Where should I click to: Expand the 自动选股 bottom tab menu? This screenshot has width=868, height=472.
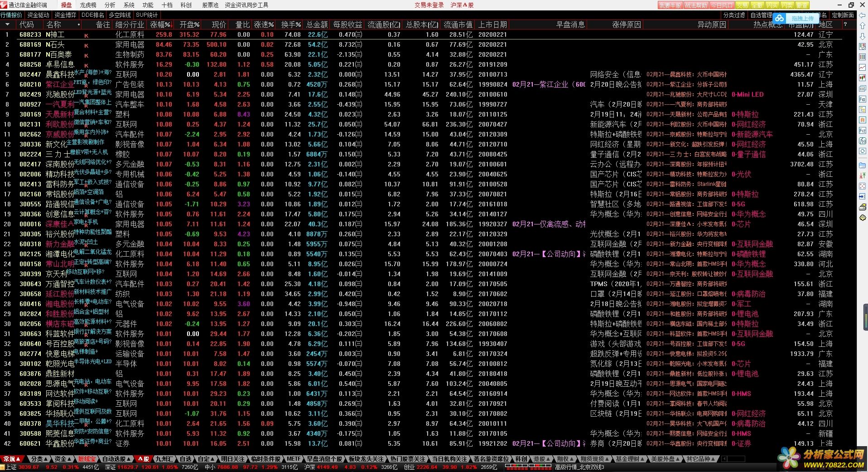coord(117,459)
